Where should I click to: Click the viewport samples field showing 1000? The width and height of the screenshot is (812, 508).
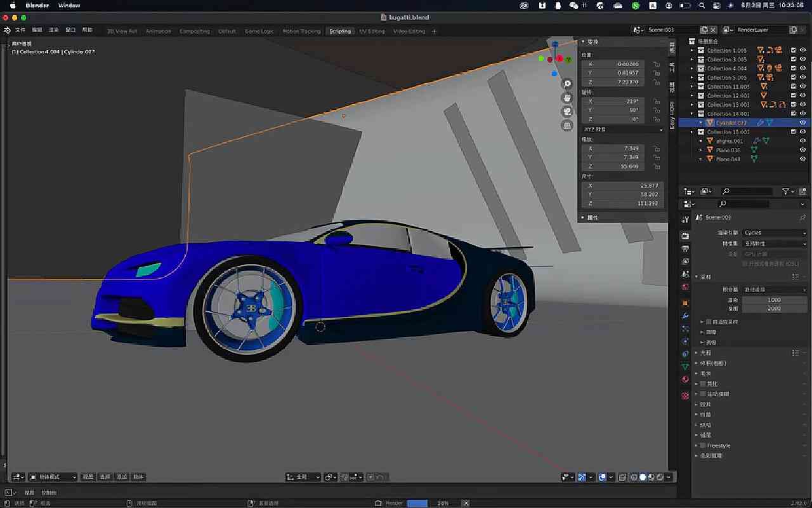[774, 300]
